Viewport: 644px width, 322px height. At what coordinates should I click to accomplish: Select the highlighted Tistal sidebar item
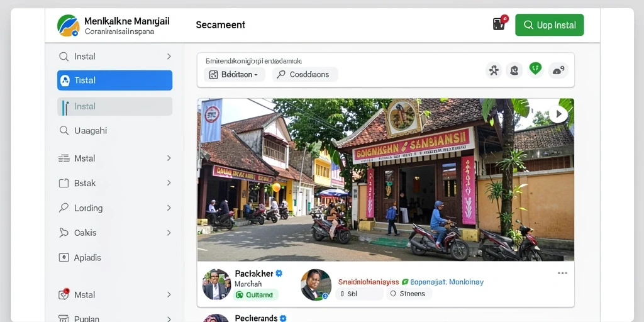[x=114, y=80]
